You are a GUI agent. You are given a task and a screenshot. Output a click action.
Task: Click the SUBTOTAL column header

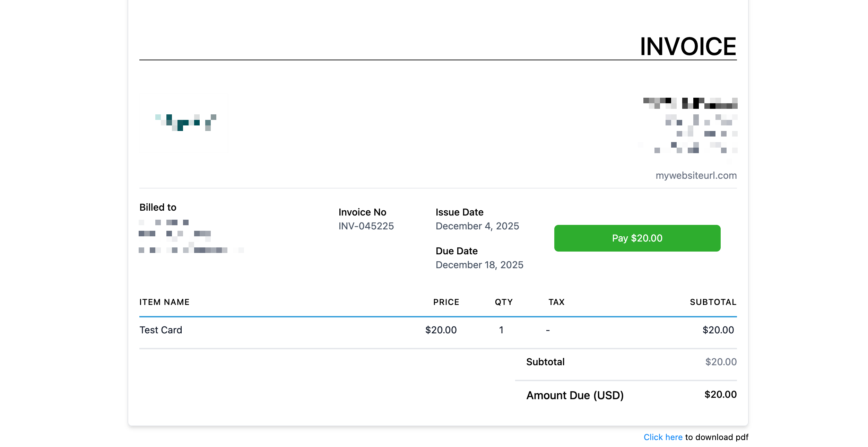click(x=713, y=302)
